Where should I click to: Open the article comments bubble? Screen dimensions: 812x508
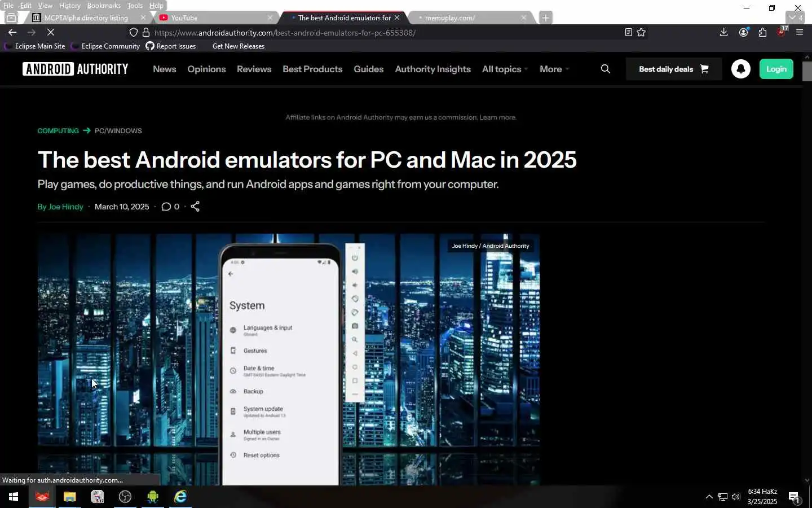pos(170,207)
